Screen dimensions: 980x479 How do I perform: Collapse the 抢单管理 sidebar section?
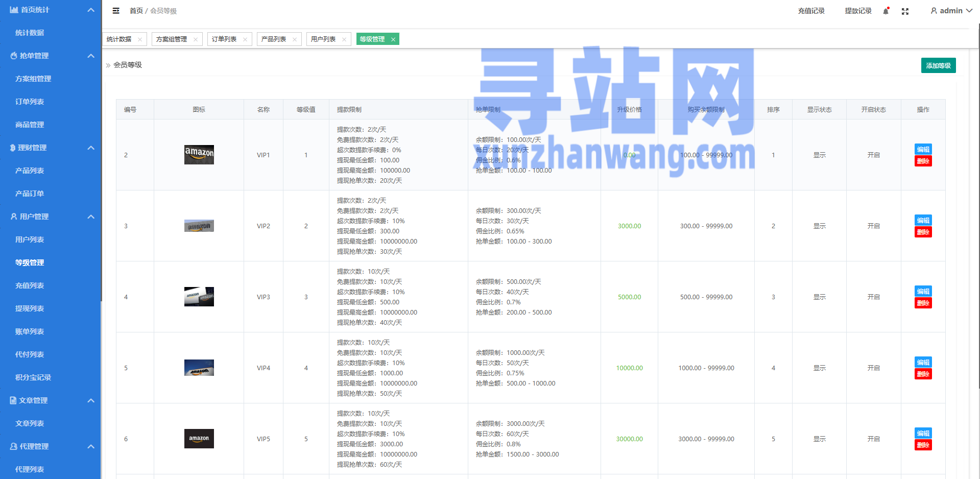tap(91, 56)
